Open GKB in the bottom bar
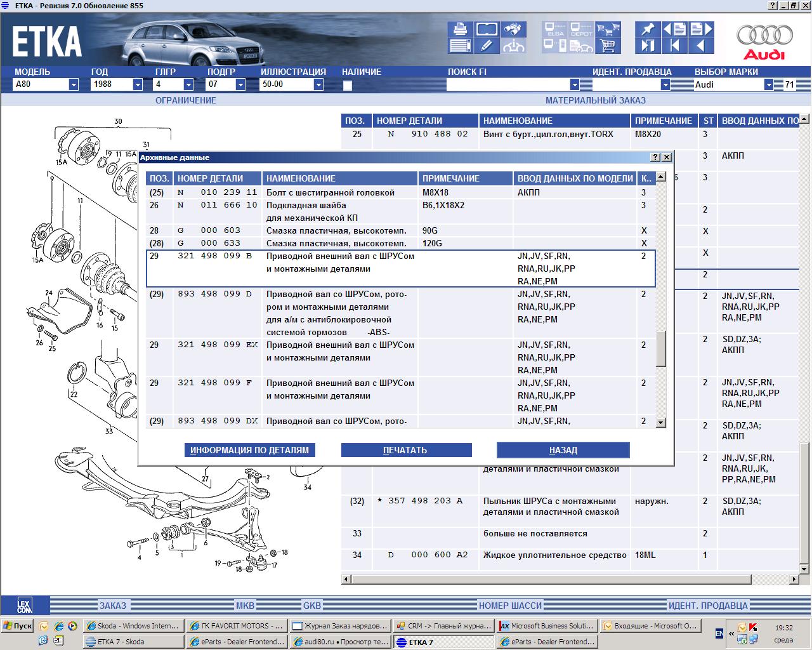 312,606
